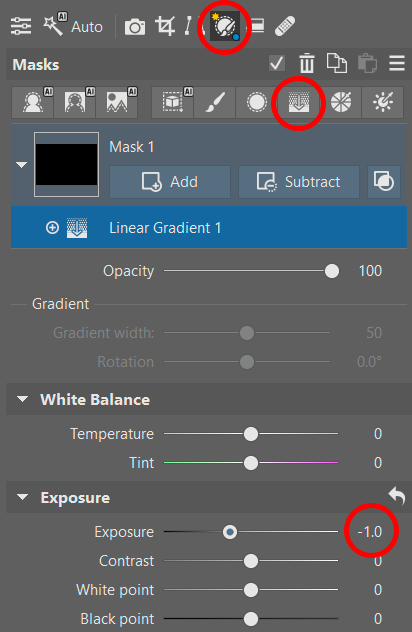The image size is (412, 632).
Task: Select the AI sky mask tool
Action: pos(117,102)
